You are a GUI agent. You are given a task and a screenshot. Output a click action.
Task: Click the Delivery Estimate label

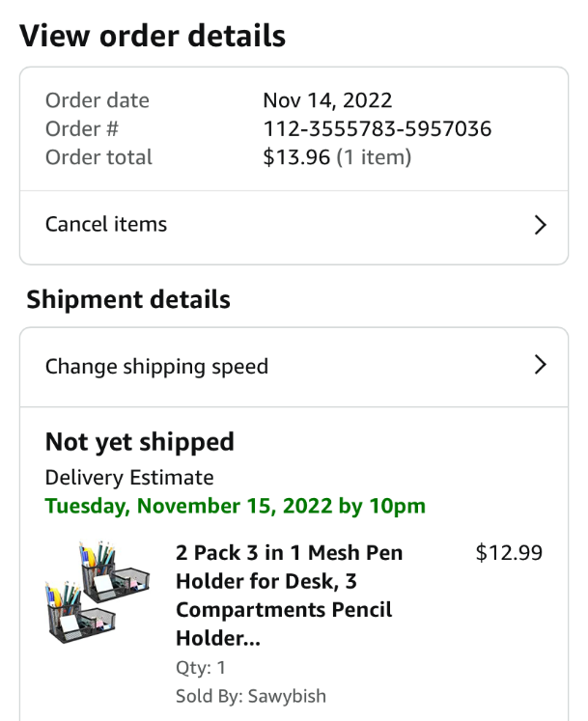point(129,478)
